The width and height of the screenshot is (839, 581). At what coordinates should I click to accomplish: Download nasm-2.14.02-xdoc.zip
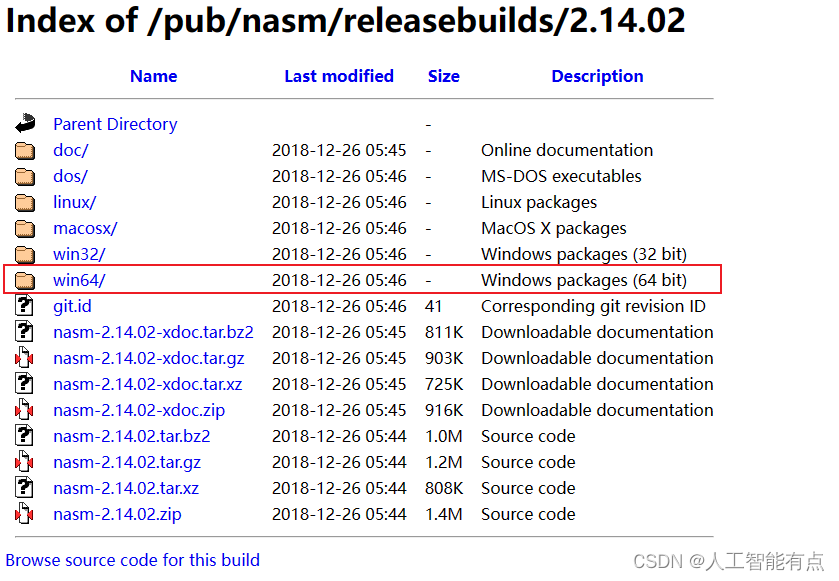pyautogui.click(x=139, y=410)
